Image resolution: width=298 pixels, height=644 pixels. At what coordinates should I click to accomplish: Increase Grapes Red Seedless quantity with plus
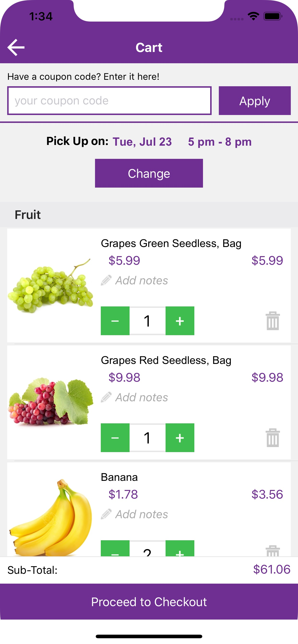(x=180, y=438)
